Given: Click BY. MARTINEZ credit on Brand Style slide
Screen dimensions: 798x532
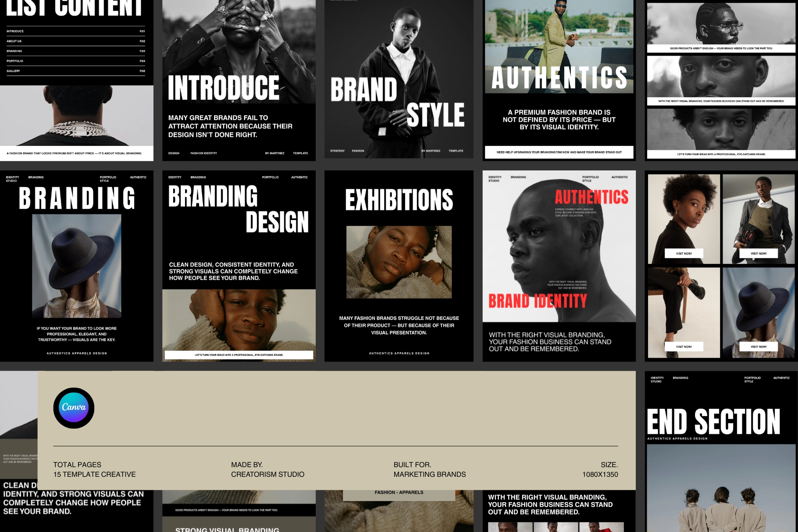Looking at the screenshot, I should 431,151.
